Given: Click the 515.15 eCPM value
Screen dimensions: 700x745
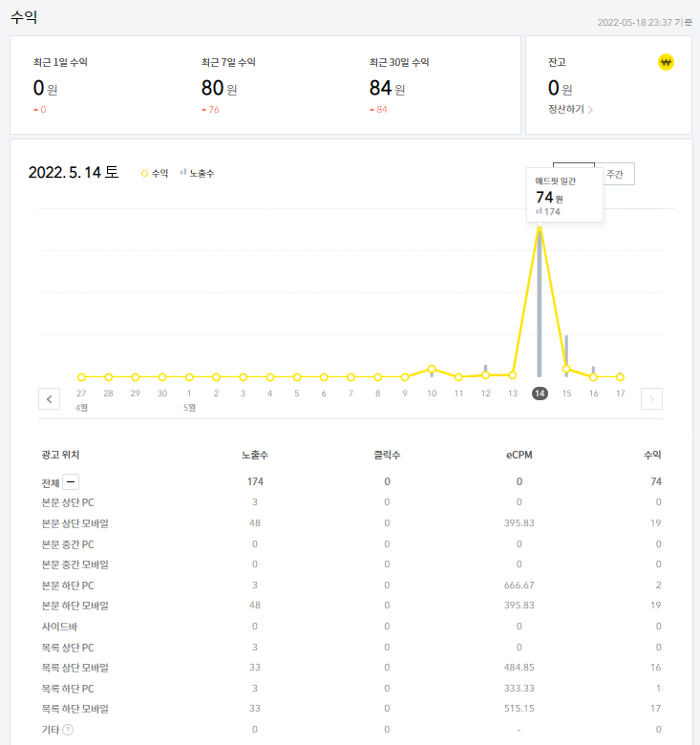Looking at the screenshot, I should click(x=520, y=709).
